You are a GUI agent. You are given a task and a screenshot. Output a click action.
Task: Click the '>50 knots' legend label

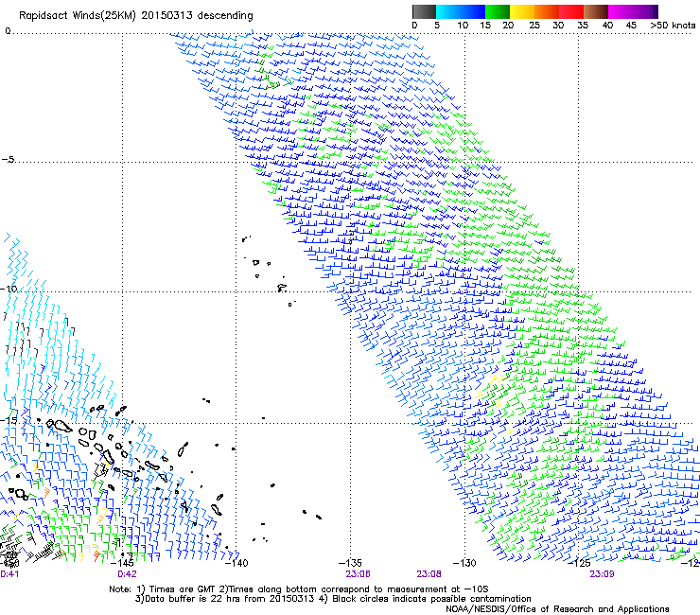pos(673,26)
